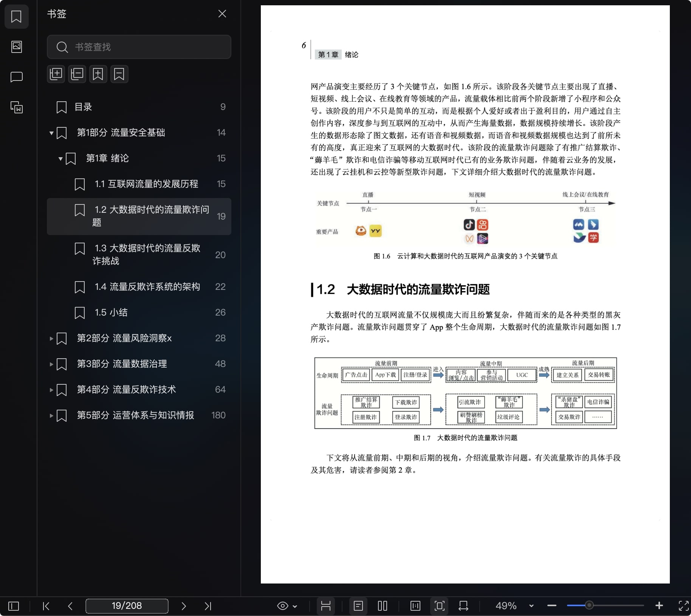
Task: Open the reading mode dropdown arrow
Action: [x=295, y=607]
